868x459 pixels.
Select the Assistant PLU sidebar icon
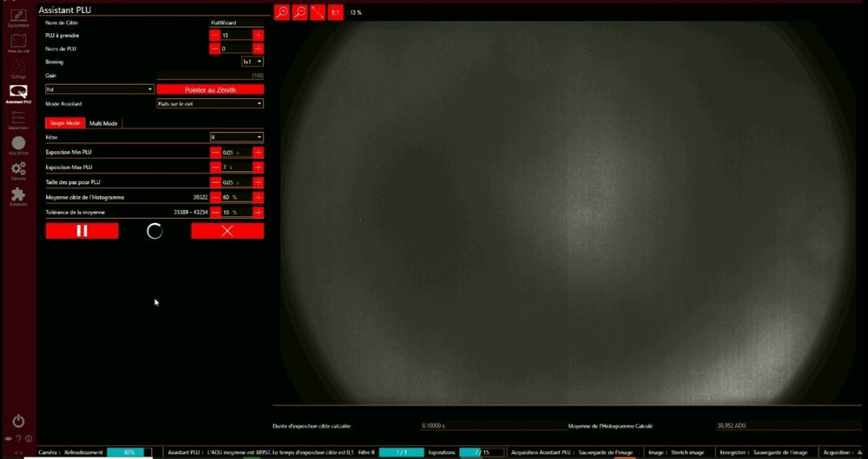(18, 94)
